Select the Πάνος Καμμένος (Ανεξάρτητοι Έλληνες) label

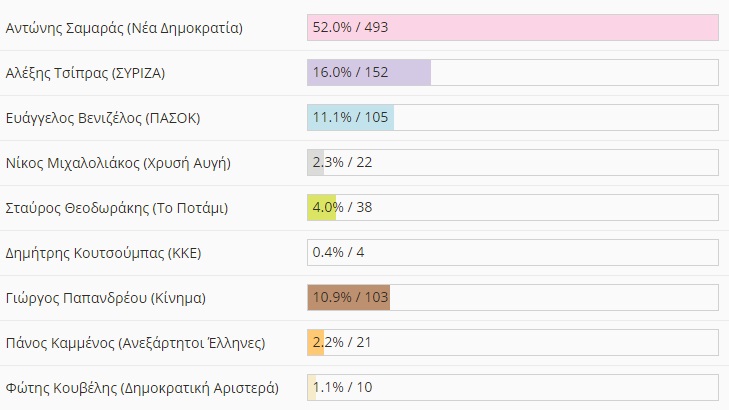pos(135,343)
